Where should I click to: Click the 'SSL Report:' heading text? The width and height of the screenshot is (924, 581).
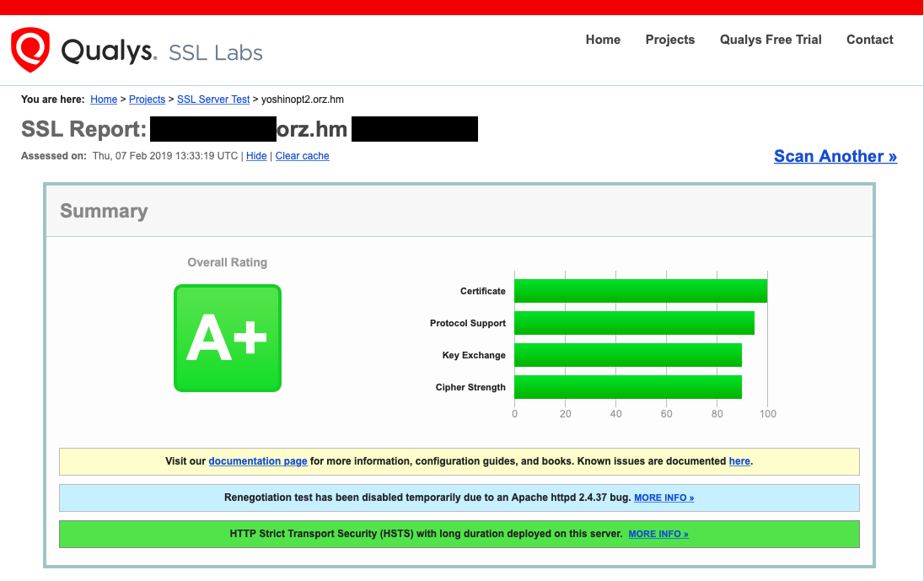coord(83,129)
